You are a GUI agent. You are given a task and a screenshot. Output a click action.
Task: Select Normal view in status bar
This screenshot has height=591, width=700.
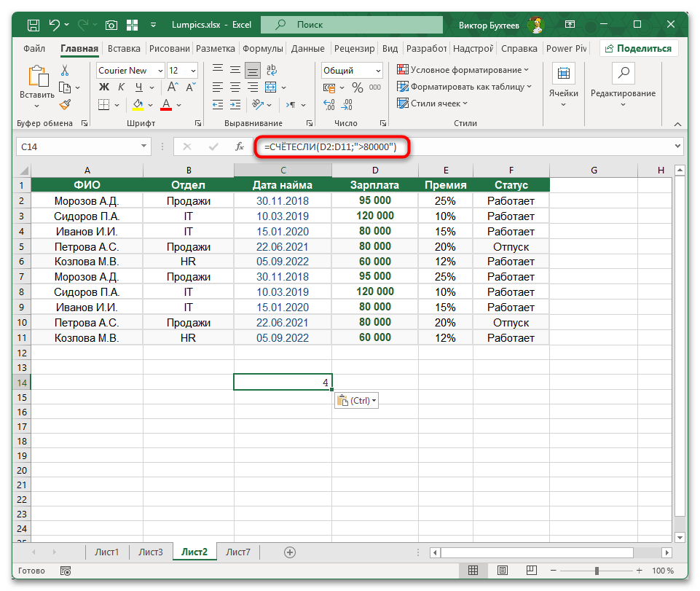click(473, 571)
